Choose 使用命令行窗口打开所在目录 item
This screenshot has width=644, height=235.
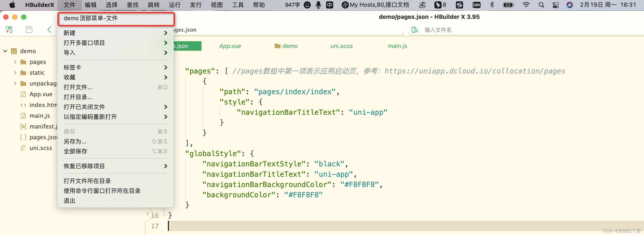click(116, 191)
